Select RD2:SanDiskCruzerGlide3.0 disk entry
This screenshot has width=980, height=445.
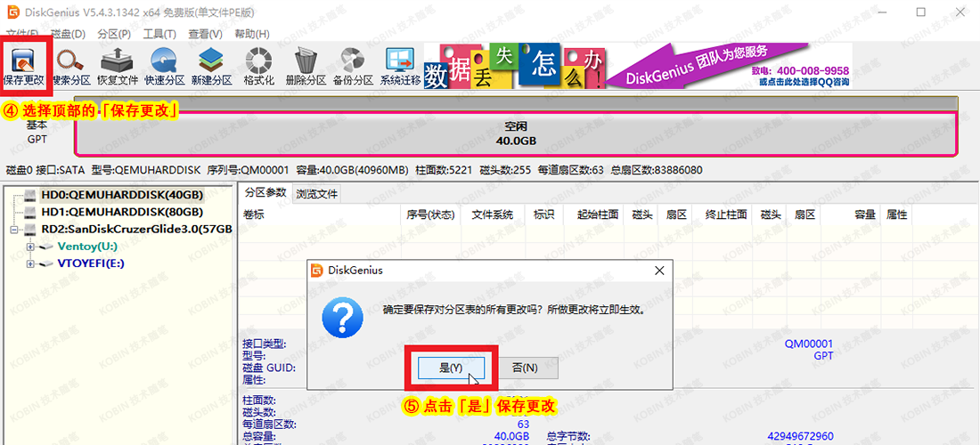[x=137, y=229]
